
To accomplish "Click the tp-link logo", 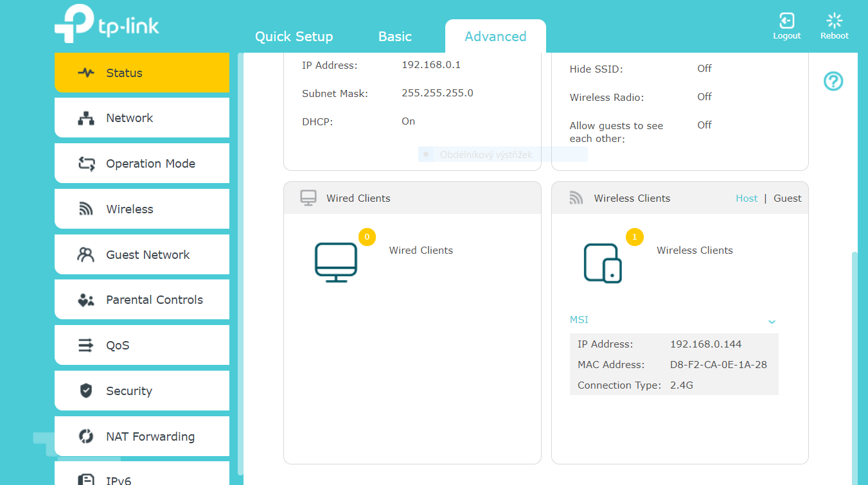I will [x=107, y=24].
